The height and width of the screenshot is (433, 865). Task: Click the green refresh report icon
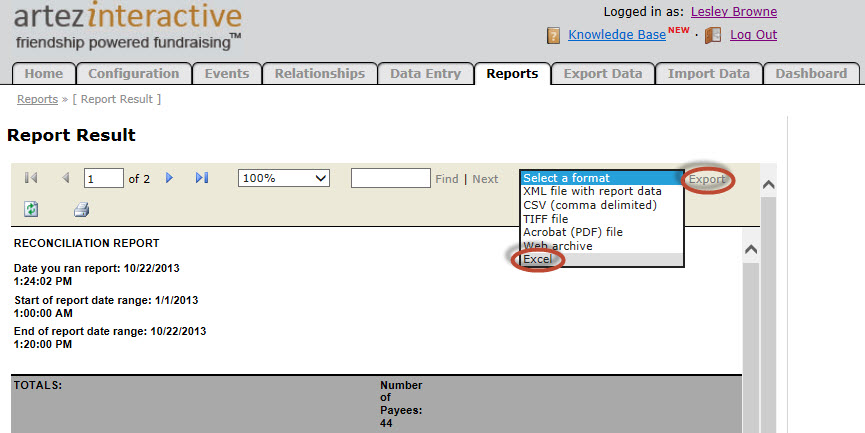tap(31, 209)
